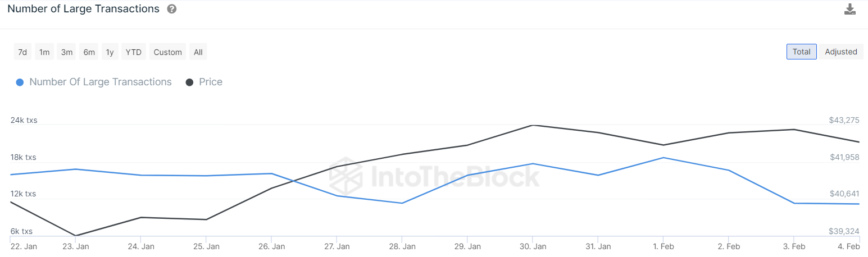Toggle Number Of Large Transactions series
This screenshot has height=257, width=868.
(x=100, y=82)
